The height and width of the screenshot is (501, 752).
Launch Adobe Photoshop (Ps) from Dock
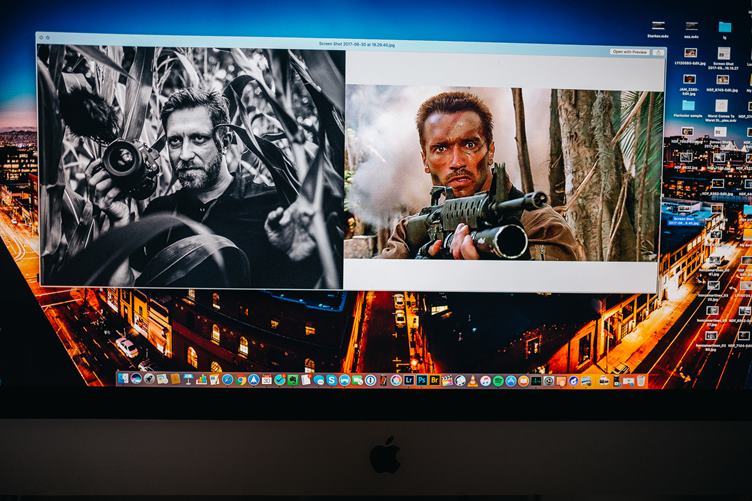point(422,380)
